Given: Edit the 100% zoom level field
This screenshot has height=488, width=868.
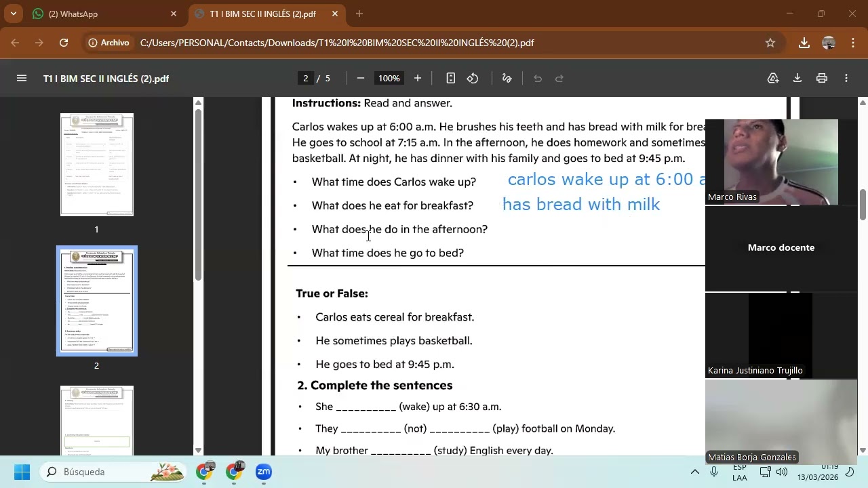Looking at the screenshot, I should [x=389, y=79].
